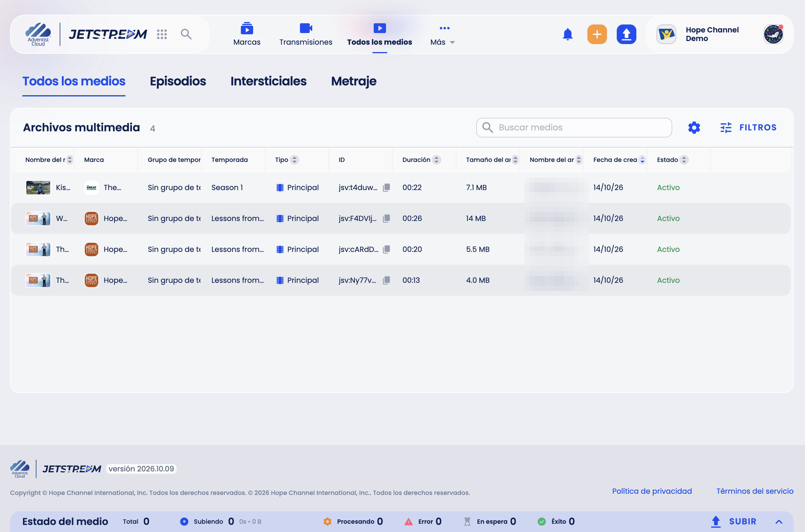Screen dimensions: 805x532
Task: Sort the table by Estado column
Action: pos(684,160)
